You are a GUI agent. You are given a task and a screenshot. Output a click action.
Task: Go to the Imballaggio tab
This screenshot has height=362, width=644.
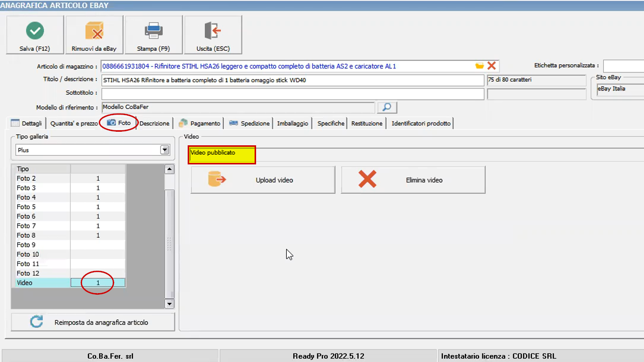[x=292, y=123]
